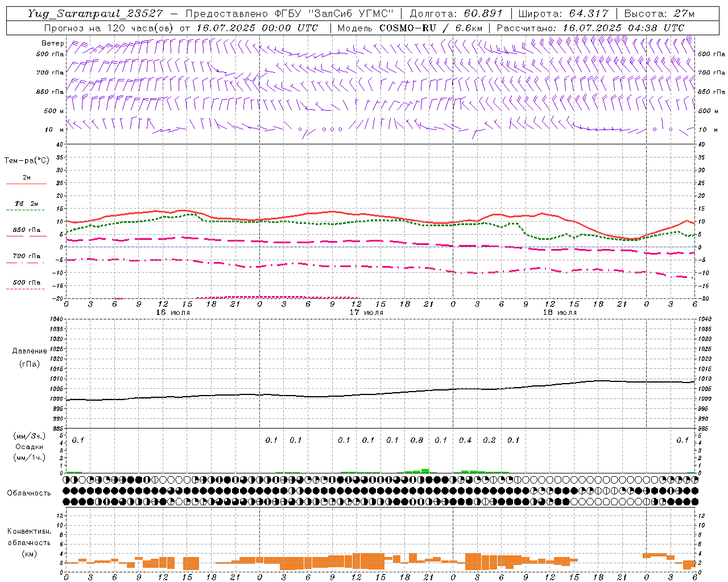
Task: Click the 700 гПа legend in temperature panel
Action: (x=27, y=256)
